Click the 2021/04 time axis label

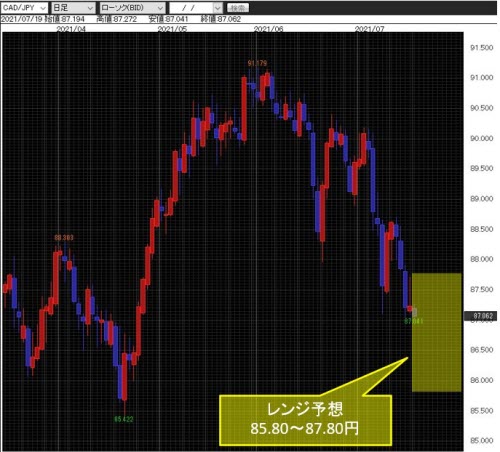click(x=71, y=29)
